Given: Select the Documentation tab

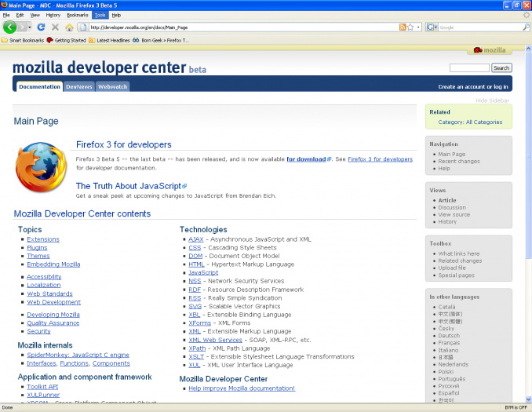Looking at the screenshot, I should pyautogui.click(x=40, y=86).
